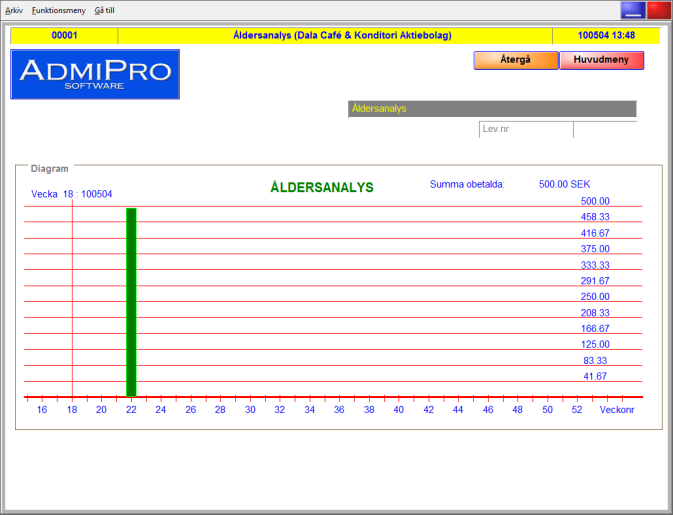Click the red close window button
The image size is (673, 515).
(x=658, y=10)
